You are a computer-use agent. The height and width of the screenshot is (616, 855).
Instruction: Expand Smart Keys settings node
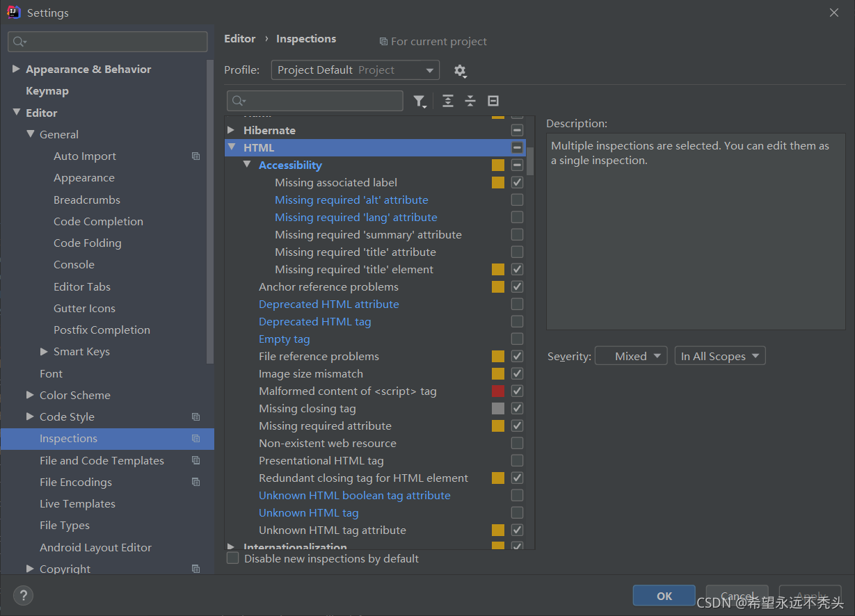tap(44, 352)
